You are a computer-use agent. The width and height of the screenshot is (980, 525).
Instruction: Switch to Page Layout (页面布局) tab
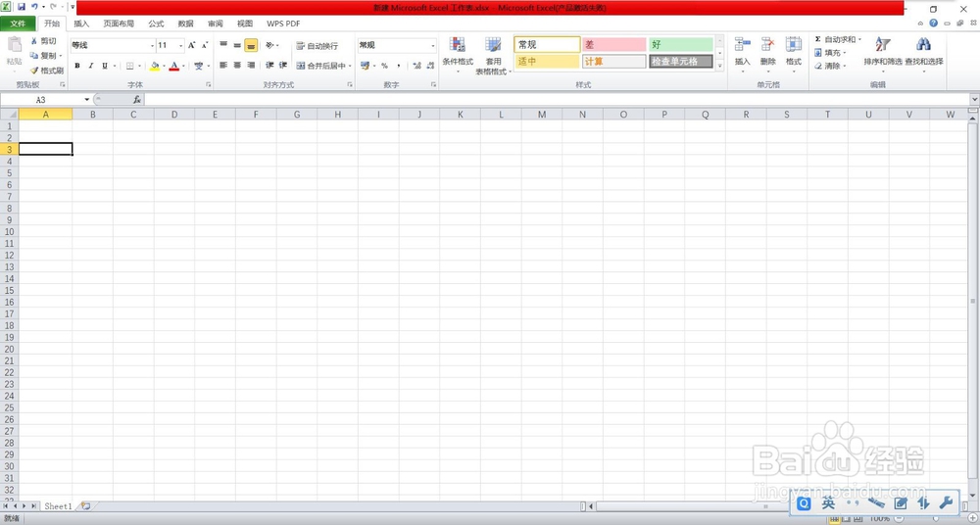point(119,24)
